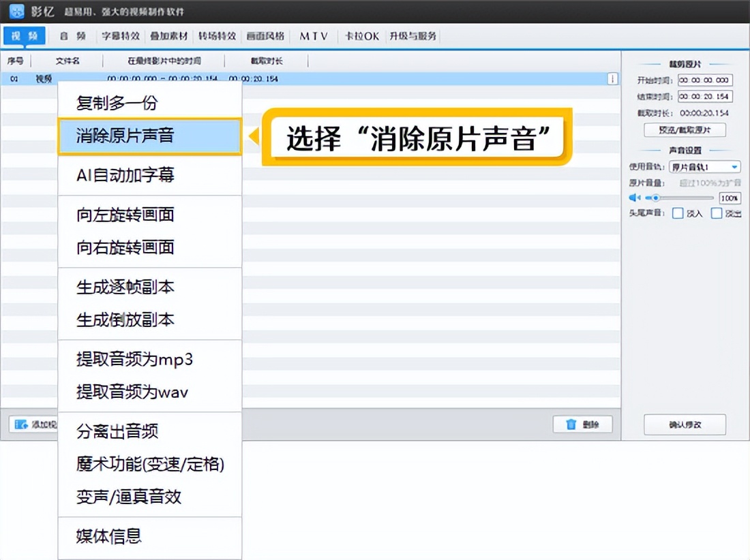Enable the 淡入 fade-in checkbox

tap(678, 213)
